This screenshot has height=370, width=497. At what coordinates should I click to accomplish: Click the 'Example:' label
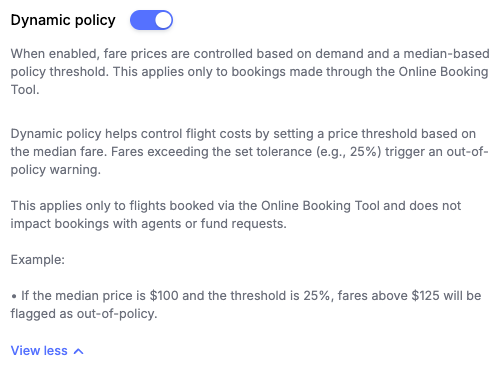(38, 260)
